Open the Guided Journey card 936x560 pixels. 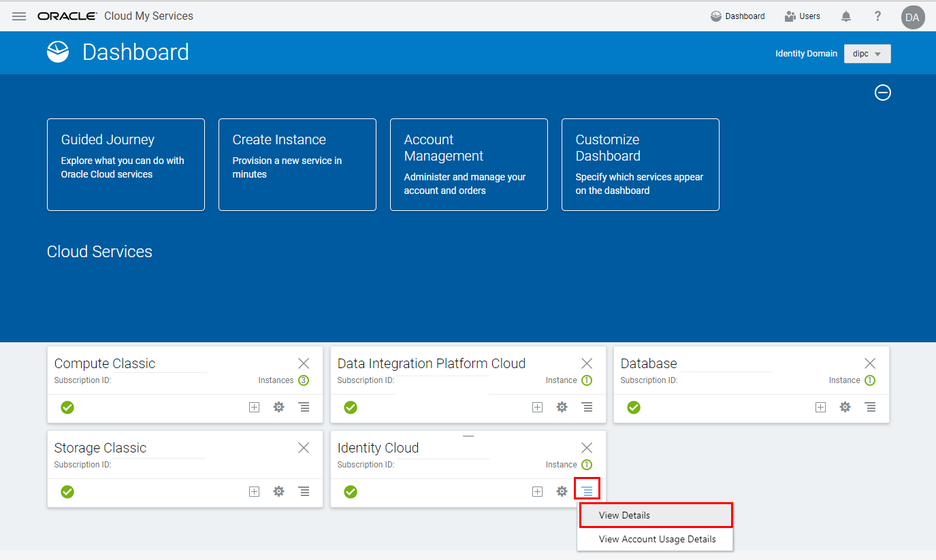pyautogui.click(x=126, y=165)
